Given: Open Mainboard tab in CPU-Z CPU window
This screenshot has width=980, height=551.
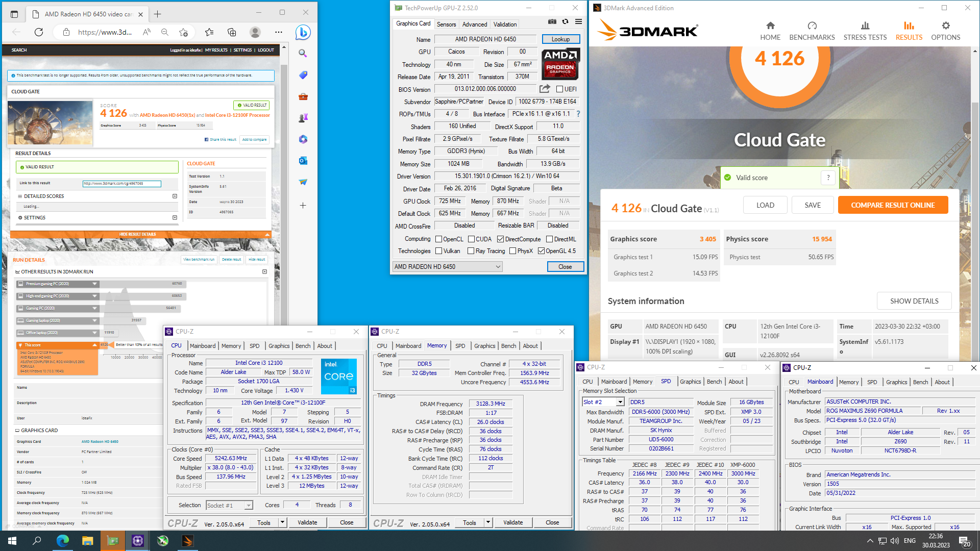Looking at the screenshot, I should (x=203, y=345).
